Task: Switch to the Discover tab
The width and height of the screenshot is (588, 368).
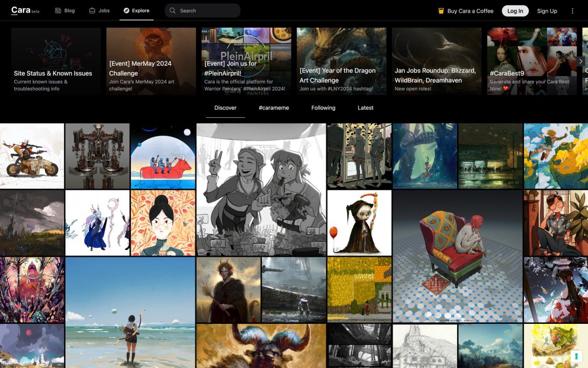Action: [x=225, y=108]
